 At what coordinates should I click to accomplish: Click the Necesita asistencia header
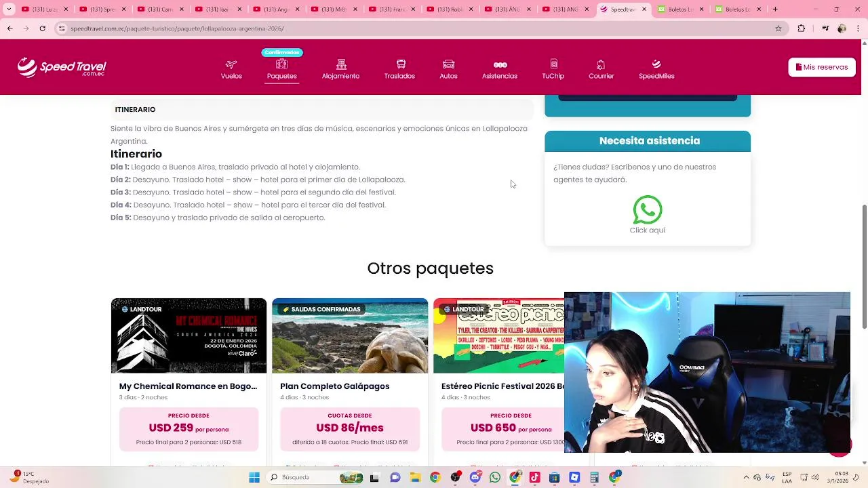(648, 141)
